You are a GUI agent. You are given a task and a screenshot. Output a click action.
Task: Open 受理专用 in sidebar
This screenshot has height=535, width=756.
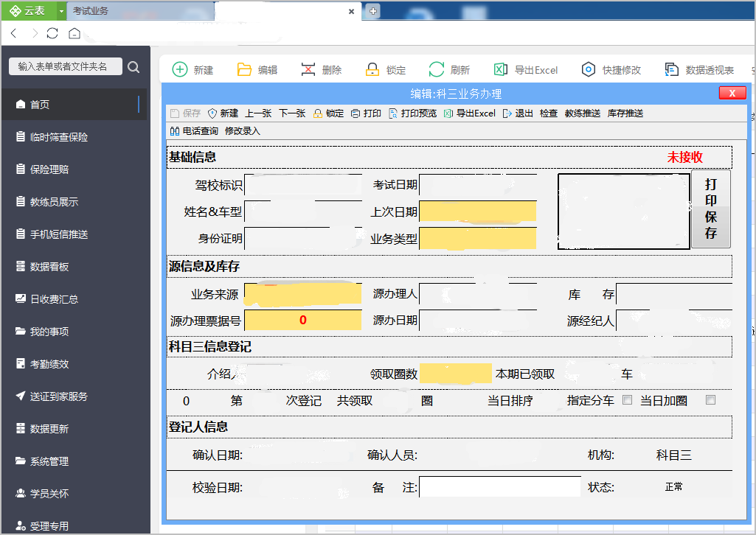(74, 526)
